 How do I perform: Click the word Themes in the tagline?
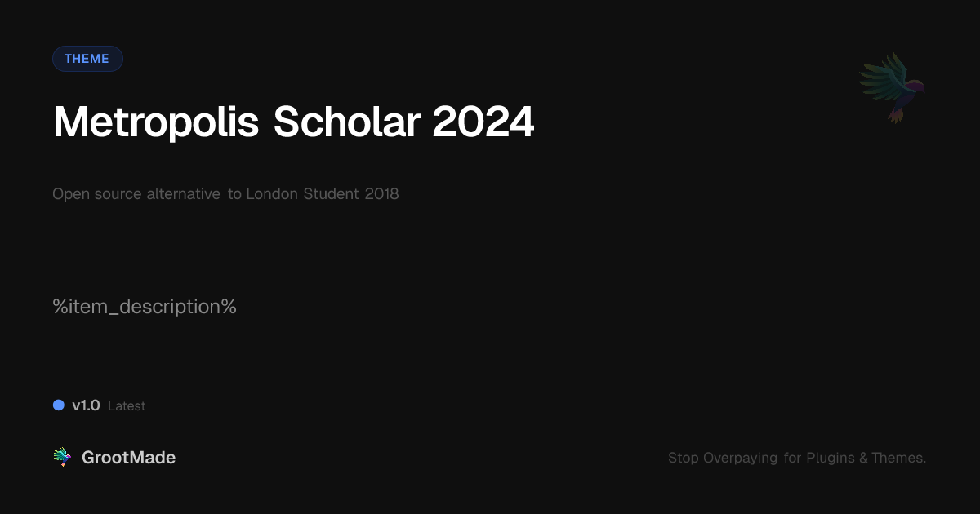click(898, 458)
